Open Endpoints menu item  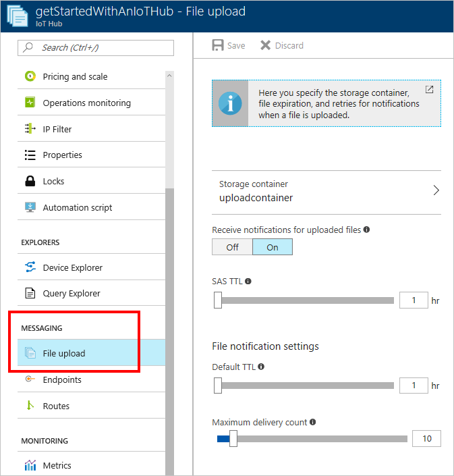tap(91, 379)
